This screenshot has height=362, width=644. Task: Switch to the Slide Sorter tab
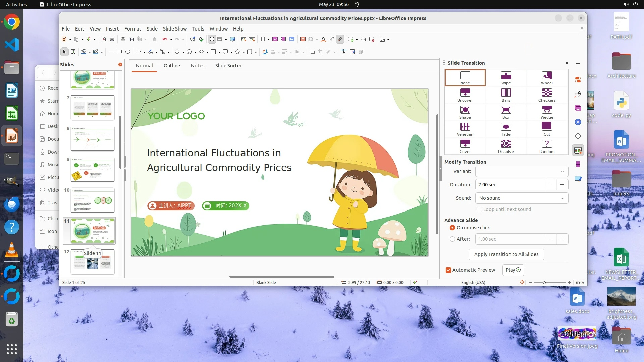coord(228,66)
